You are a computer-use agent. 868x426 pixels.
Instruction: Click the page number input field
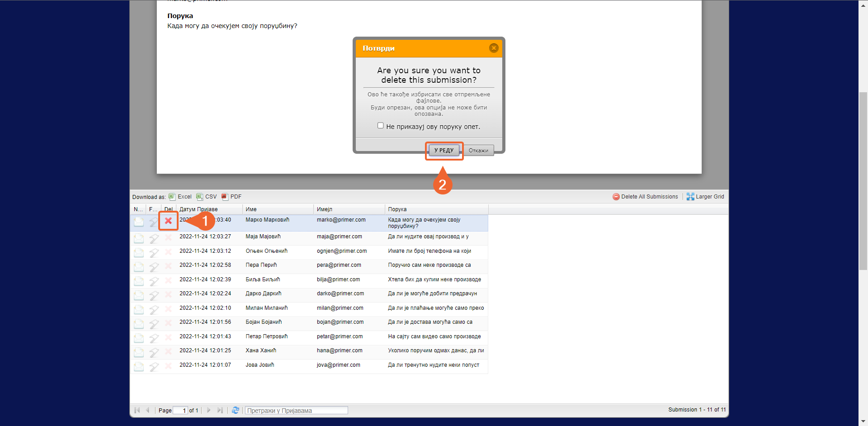[x=180, y=410]
